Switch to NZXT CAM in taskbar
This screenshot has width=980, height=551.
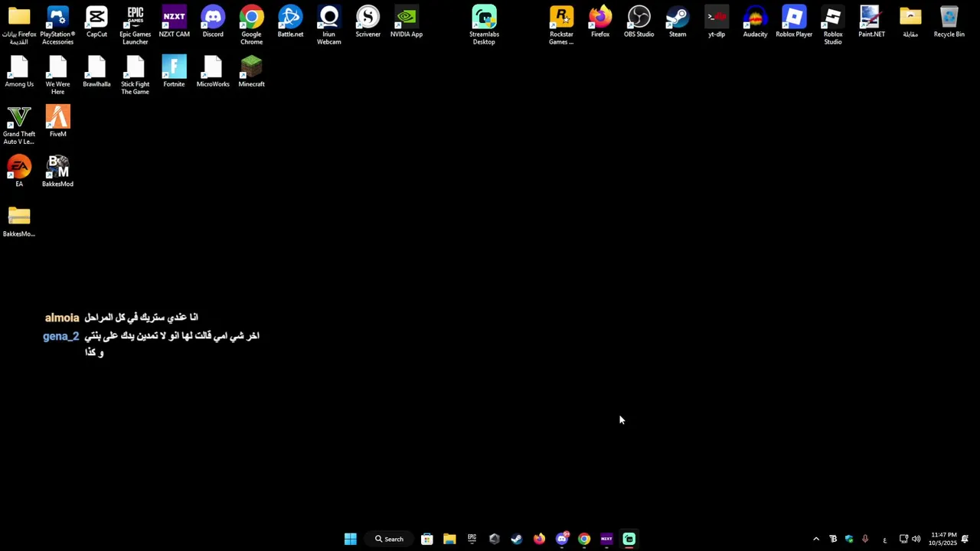[606, 539]
